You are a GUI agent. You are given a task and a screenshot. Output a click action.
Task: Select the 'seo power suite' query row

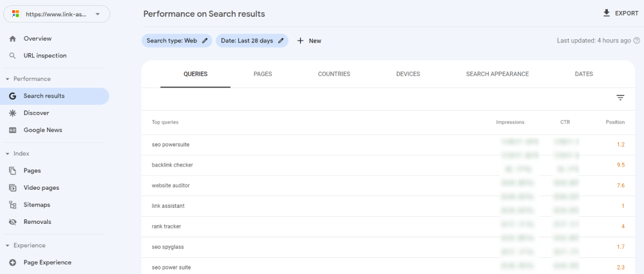coord(388,266)
